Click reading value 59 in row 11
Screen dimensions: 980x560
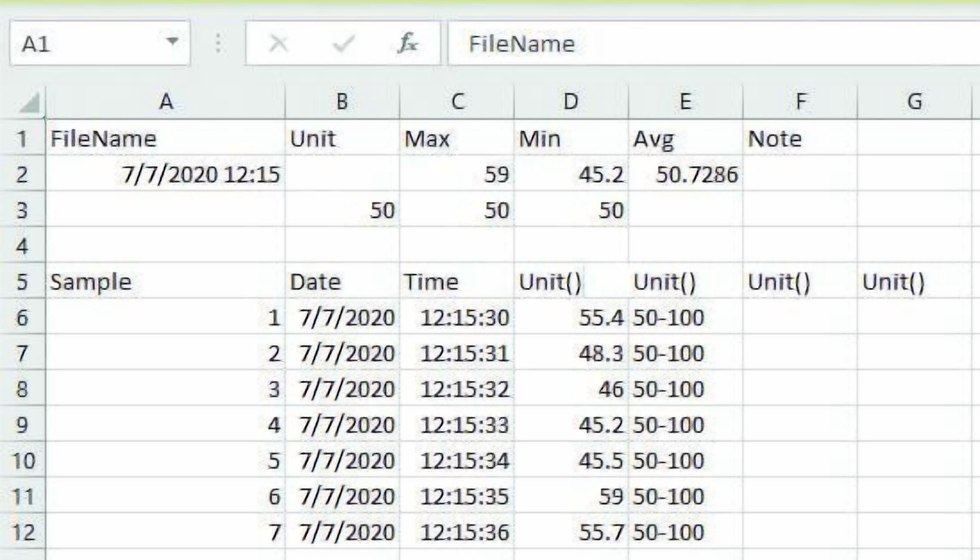click(x=571, y=496)
